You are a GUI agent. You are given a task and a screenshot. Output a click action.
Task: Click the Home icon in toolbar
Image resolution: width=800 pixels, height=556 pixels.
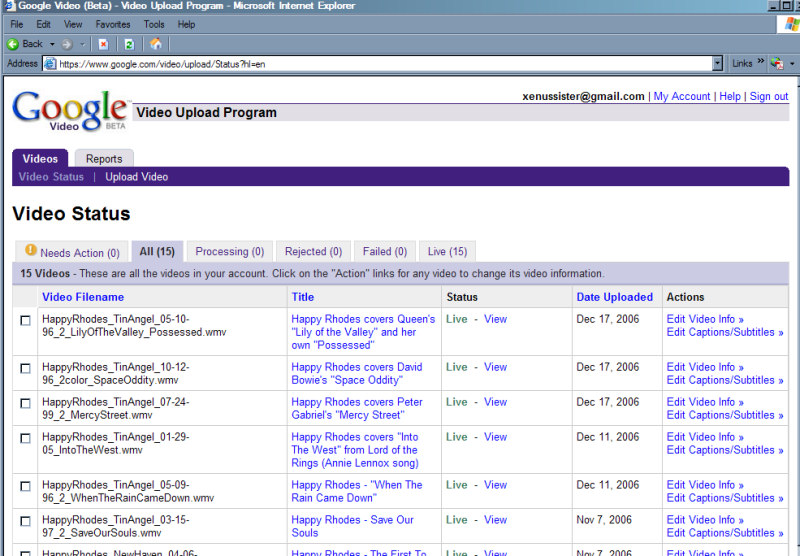pyautogui.click(x=156, y=44)
